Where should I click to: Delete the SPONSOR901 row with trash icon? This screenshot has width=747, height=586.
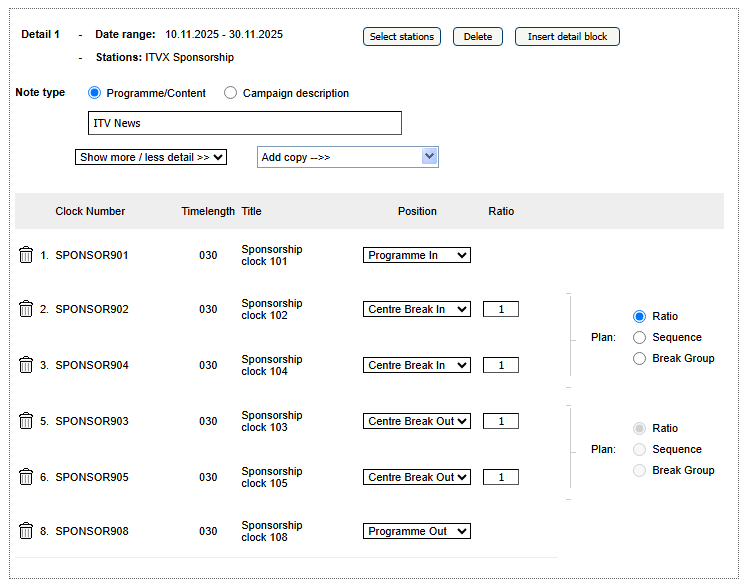coord(26,255)
